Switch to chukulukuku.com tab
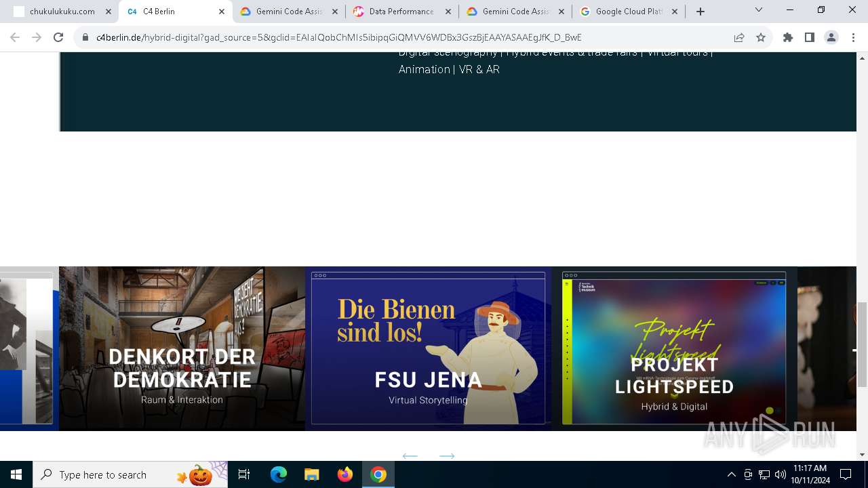This screenshot has height=488, width=868. point(62,12)
